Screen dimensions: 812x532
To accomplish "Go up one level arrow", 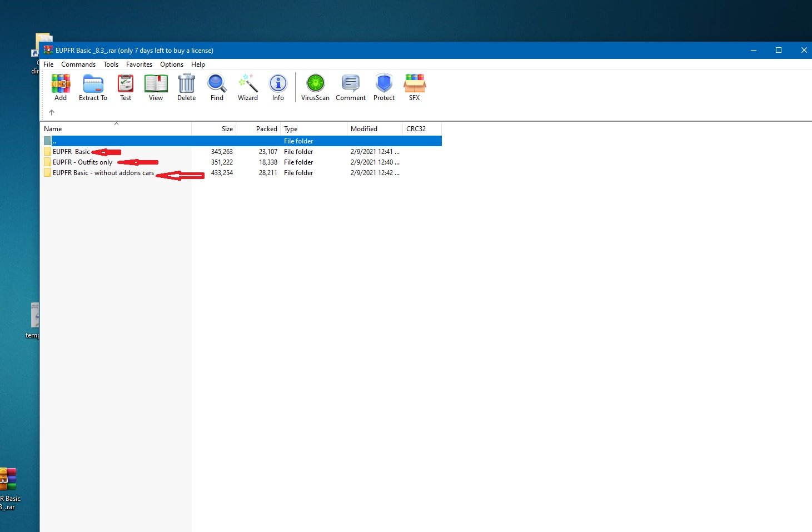I will click(x=52, y=112).
